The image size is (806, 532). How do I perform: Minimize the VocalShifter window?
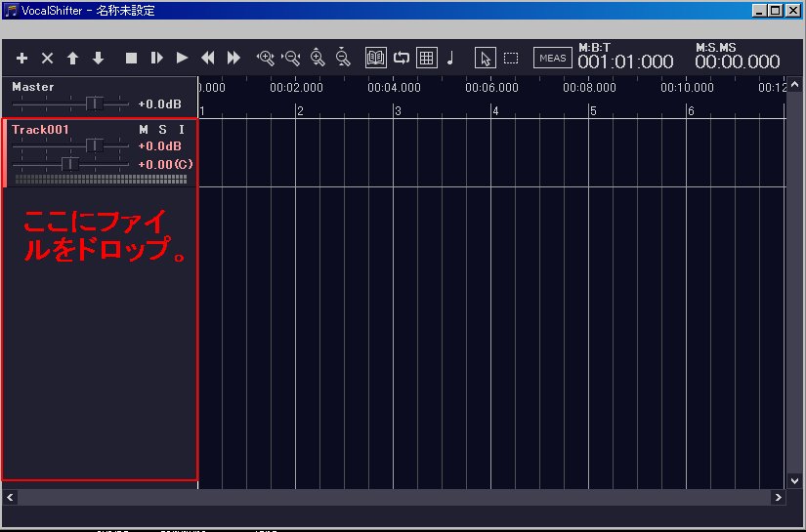759,11
